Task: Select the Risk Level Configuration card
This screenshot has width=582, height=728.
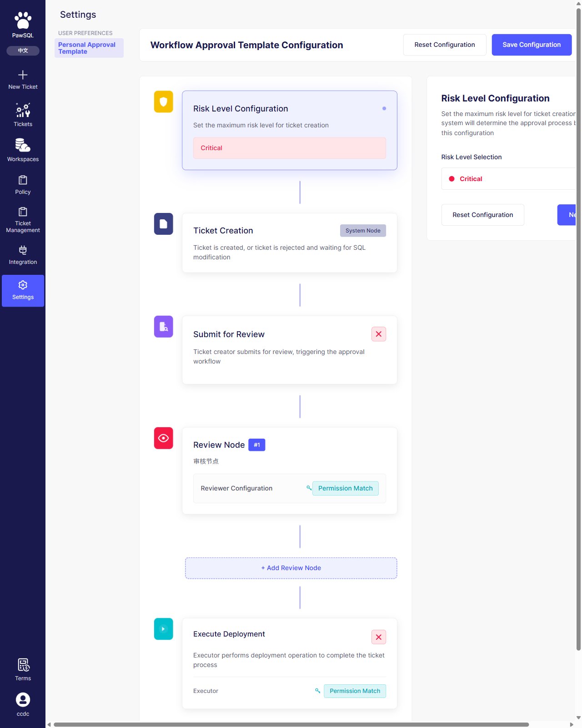Action: (290, 130)
